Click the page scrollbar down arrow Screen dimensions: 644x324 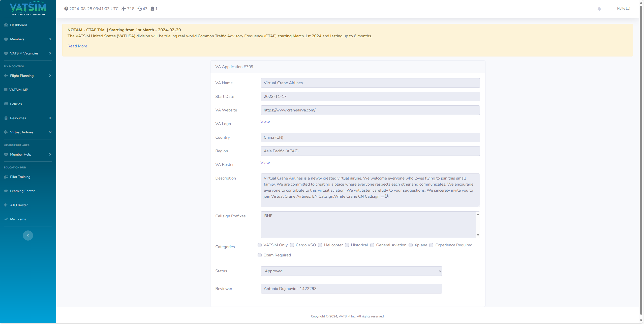[x=641, y=320]
